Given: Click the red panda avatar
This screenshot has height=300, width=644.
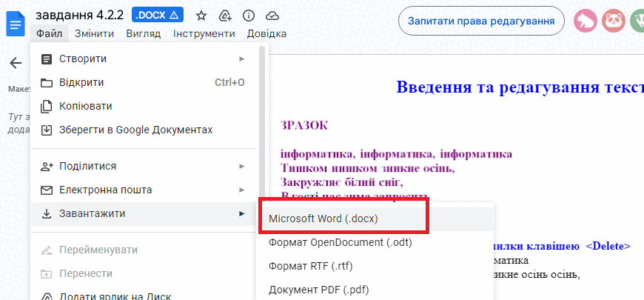Looking at the screenshot, I should tap(614, 21).
